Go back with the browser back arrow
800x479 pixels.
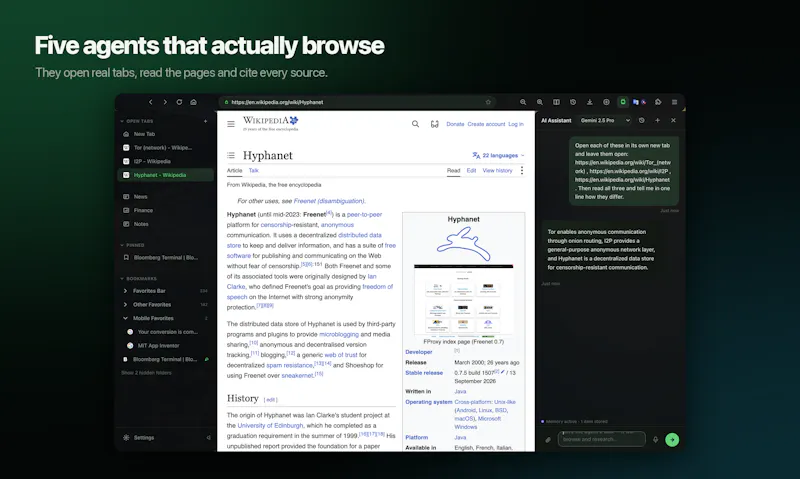click(151, 102)
